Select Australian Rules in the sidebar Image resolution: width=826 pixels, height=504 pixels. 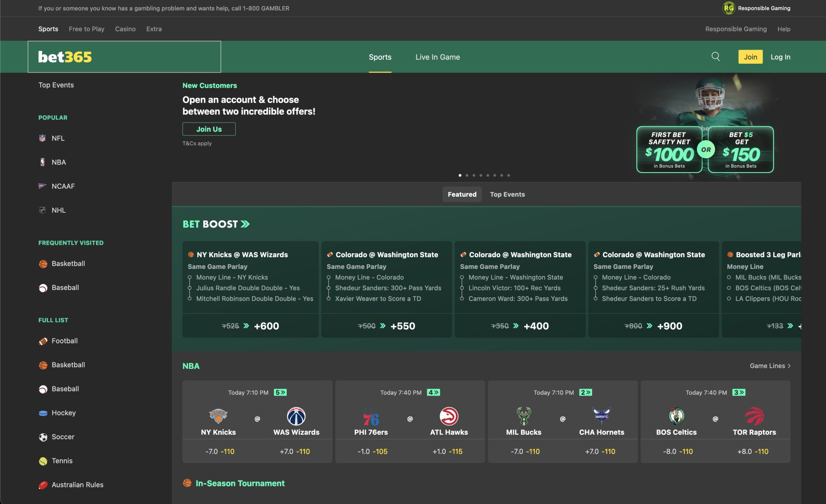point(77,485)
